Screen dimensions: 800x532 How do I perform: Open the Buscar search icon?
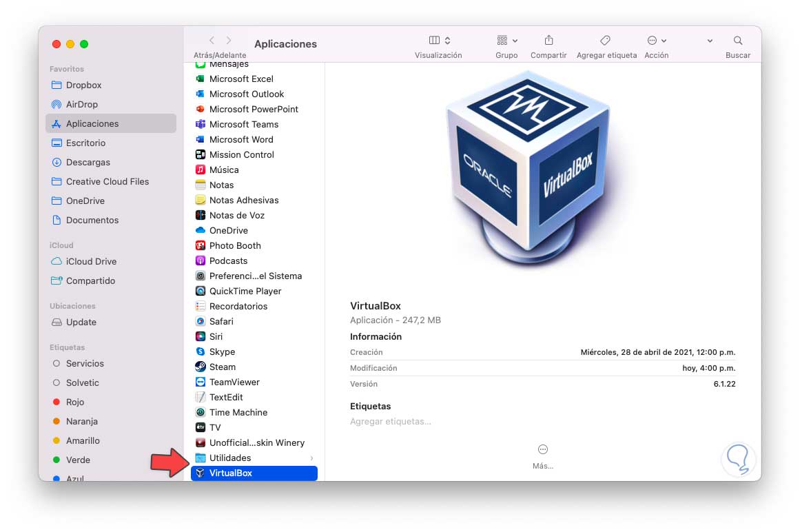738,40
